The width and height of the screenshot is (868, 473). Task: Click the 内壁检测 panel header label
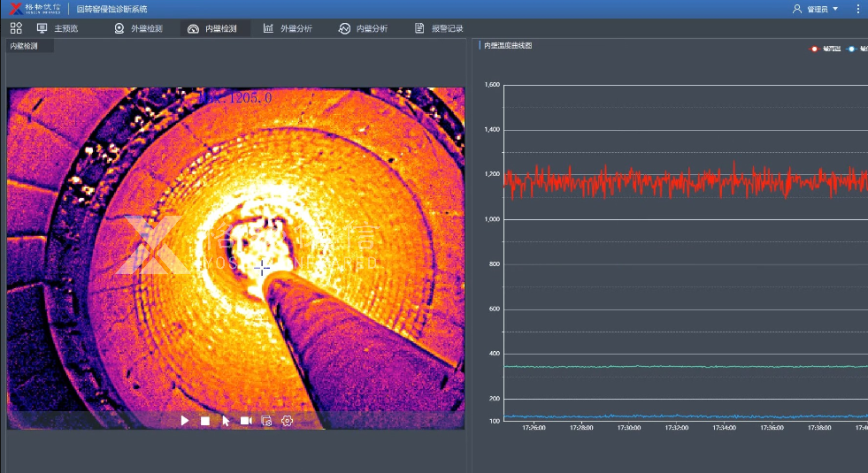pos(24,46)
